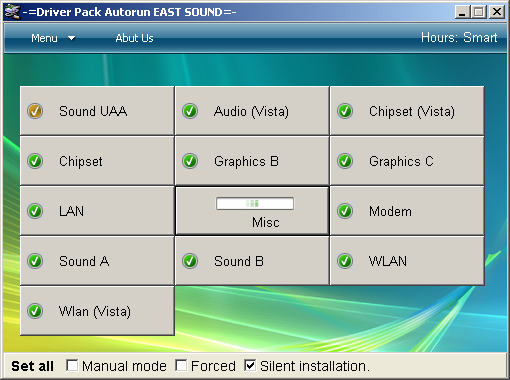510x380 pixels.
Task: Enable the Manual mode checkbox
Action: pos(72,365)
